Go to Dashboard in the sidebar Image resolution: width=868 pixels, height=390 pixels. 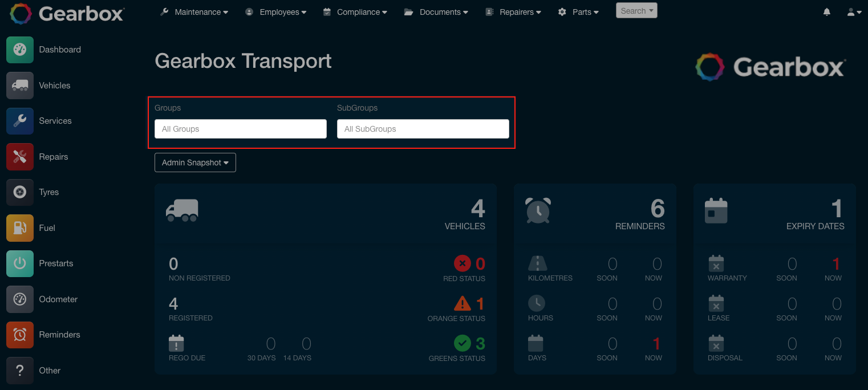[x=60, y=50]
